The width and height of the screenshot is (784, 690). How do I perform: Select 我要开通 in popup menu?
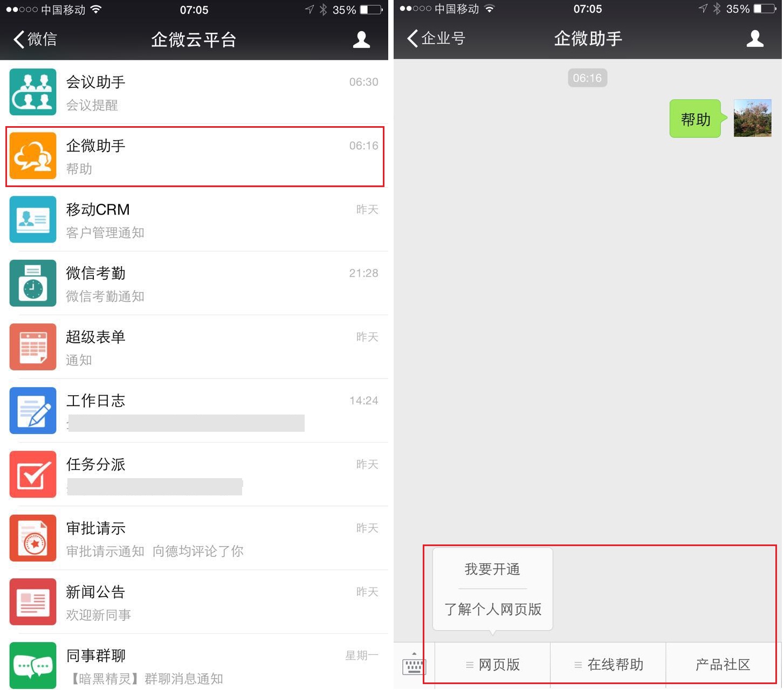pyautogui.click(x=492, y=569)
